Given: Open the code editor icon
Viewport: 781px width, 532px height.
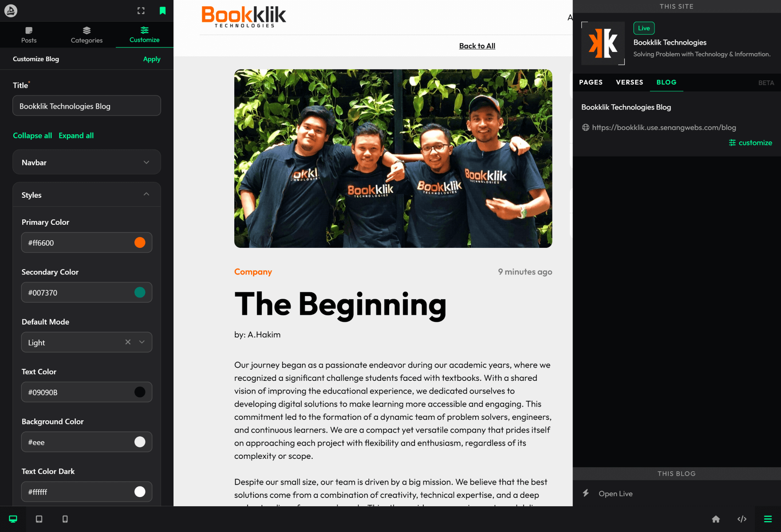Looking at the screenshot, I should pos(742,519).
